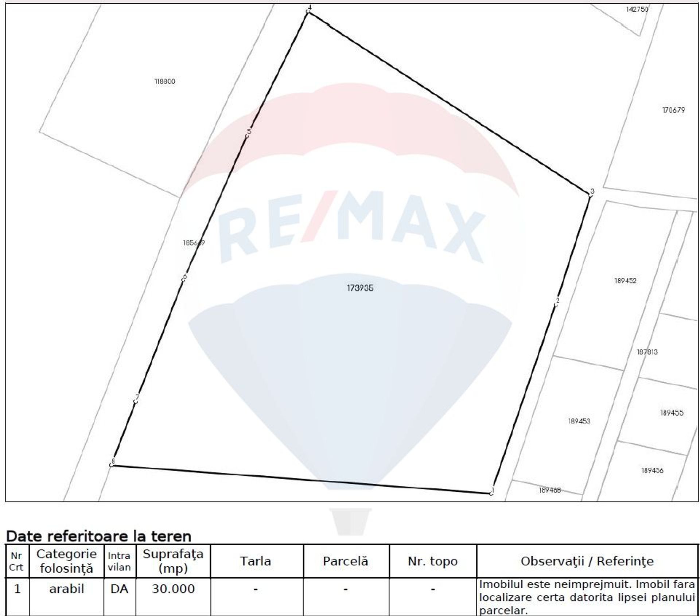Click the central parcel label 173935
This screenshot has height=616, width=700.
(360, 288)
